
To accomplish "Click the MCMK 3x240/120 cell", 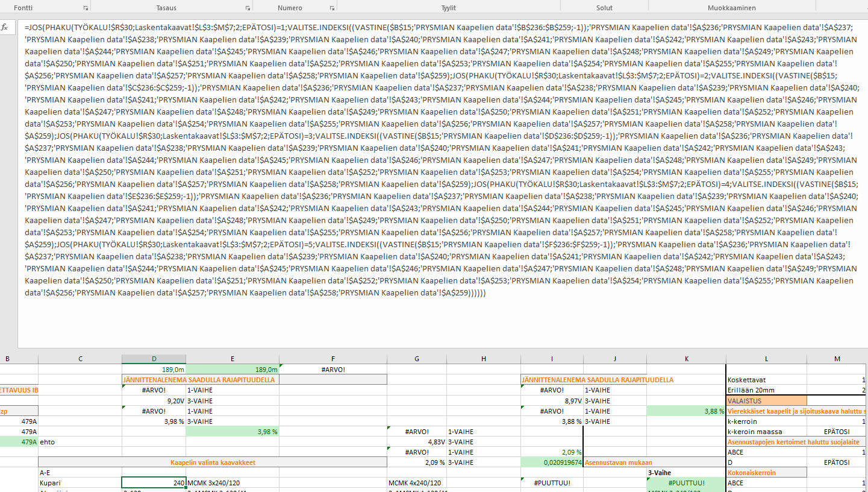I will pos(233,483).
